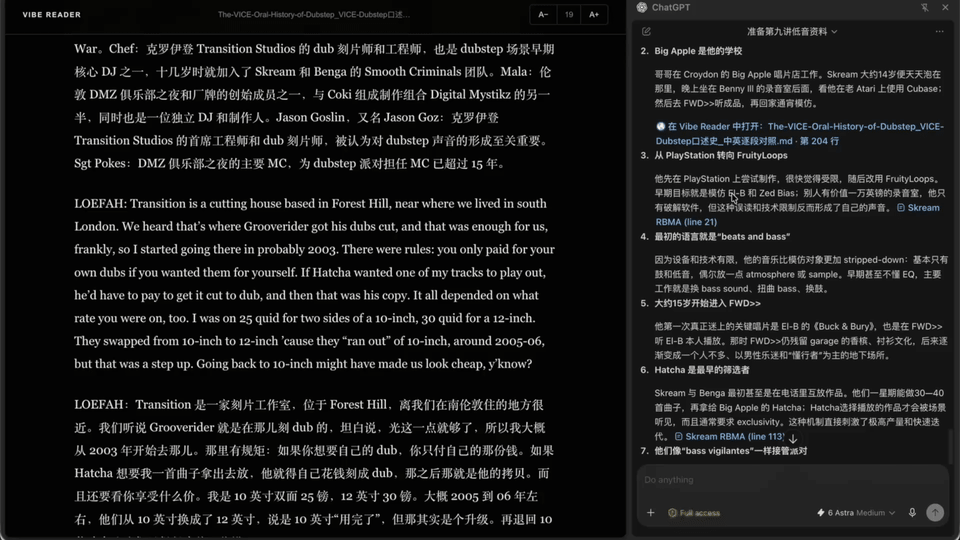Open the three-dot more options menu

click(939, 31)
